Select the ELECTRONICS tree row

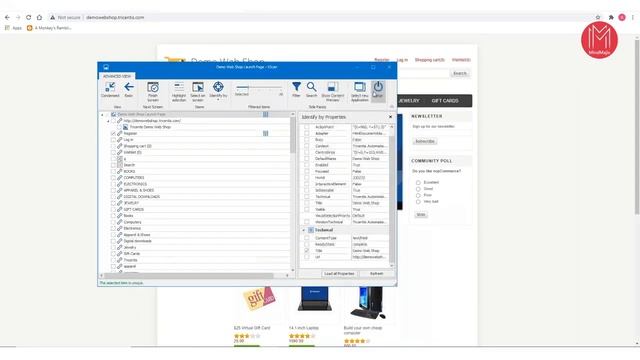tap(135, 184)
